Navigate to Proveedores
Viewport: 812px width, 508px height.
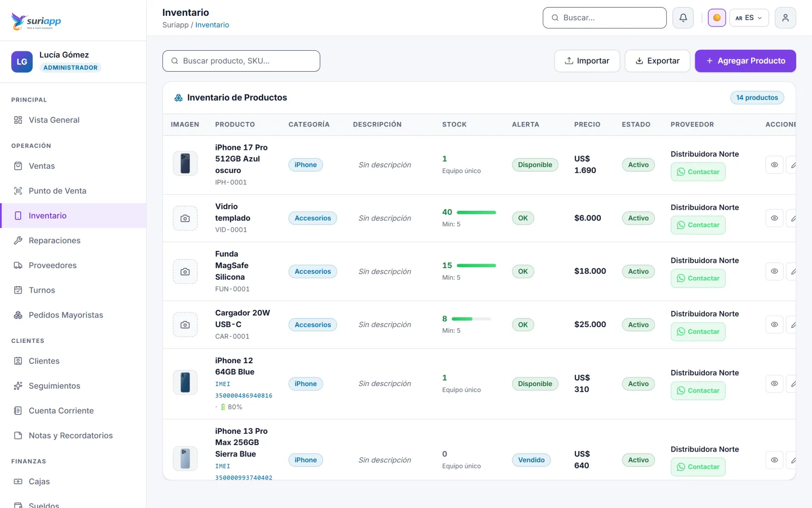pyautogui.click(x=73, y=266)
